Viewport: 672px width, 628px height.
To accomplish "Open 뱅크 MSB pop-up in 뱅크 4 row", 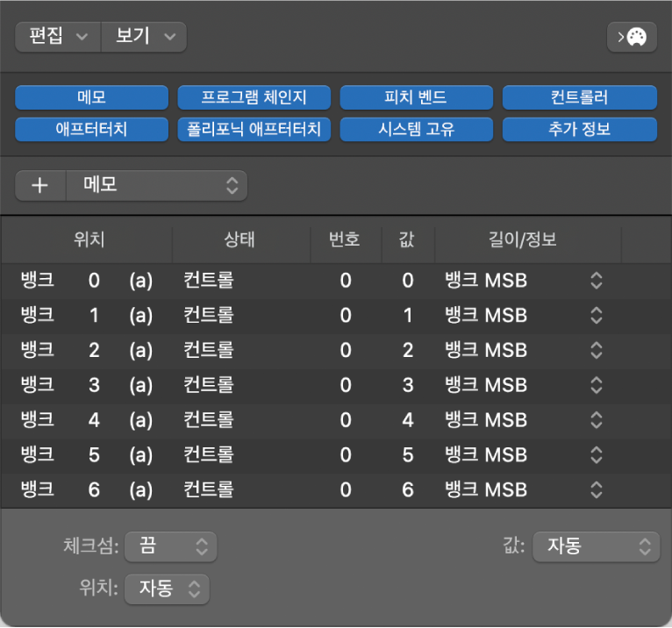I will tap(597, 420).
